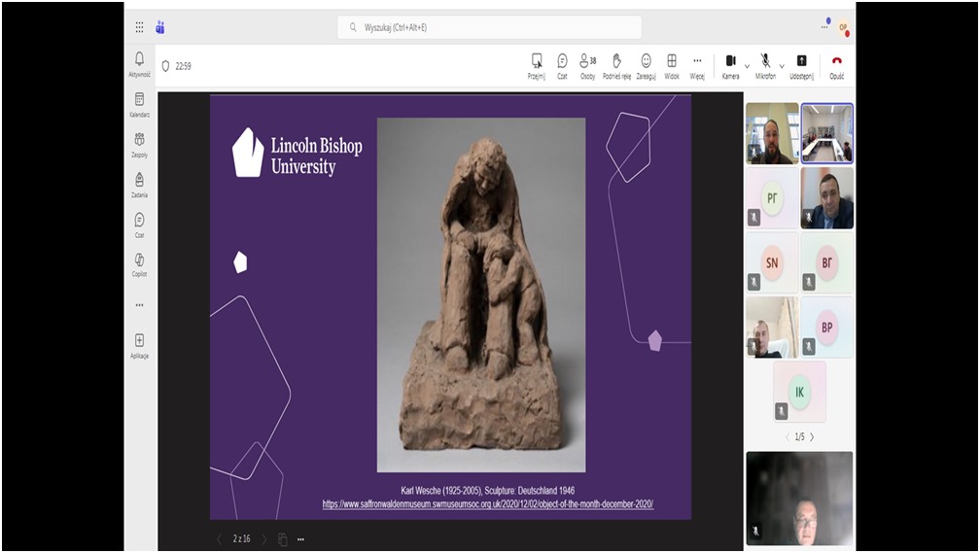The height and width of the screenshot is (553, 980).
Task: Expand the Mikrofon options dropdown arrow
Action: click(x=782, y=66)
